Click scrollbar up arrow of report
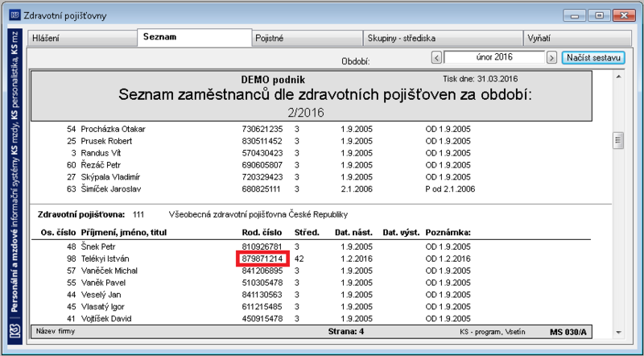 618,77
